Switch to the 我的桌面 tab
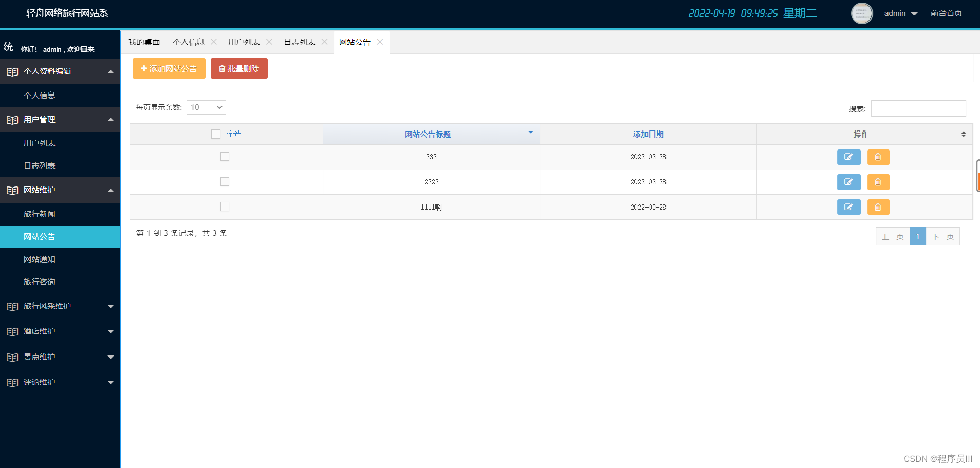This screenshot has height=468, width=980. point(144,42)
